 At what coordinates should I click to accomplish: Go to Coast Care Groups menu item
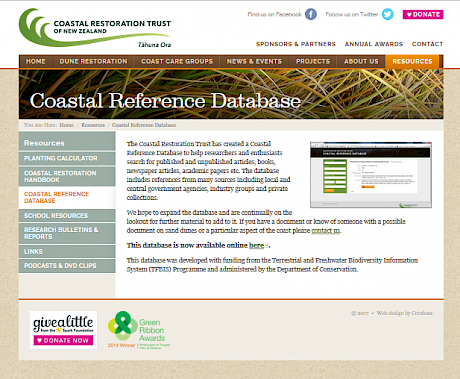(x=177, y=62)
